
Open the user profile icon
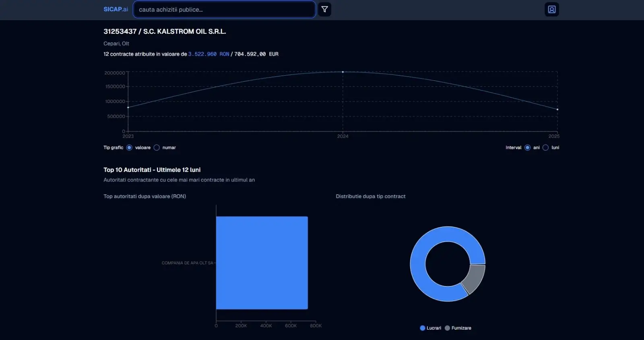(x=551, y=9)
